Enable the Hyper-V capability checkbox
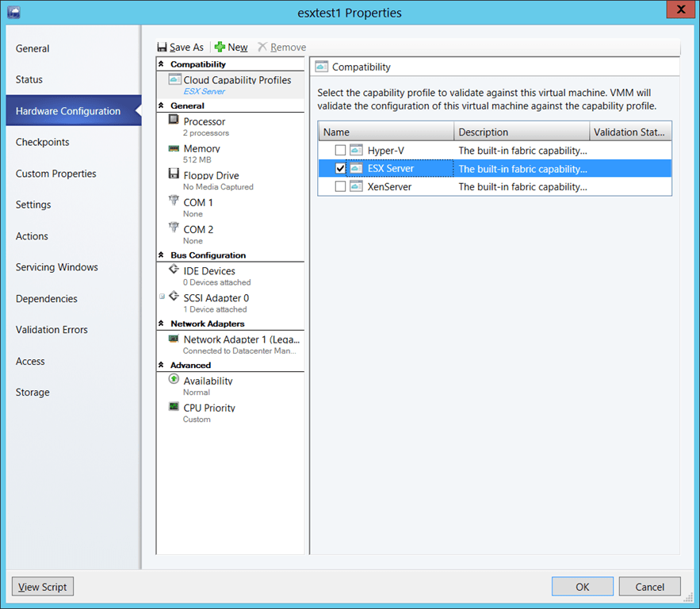The height and width of the screenshot is (609, 700). [x=341, y=150]
